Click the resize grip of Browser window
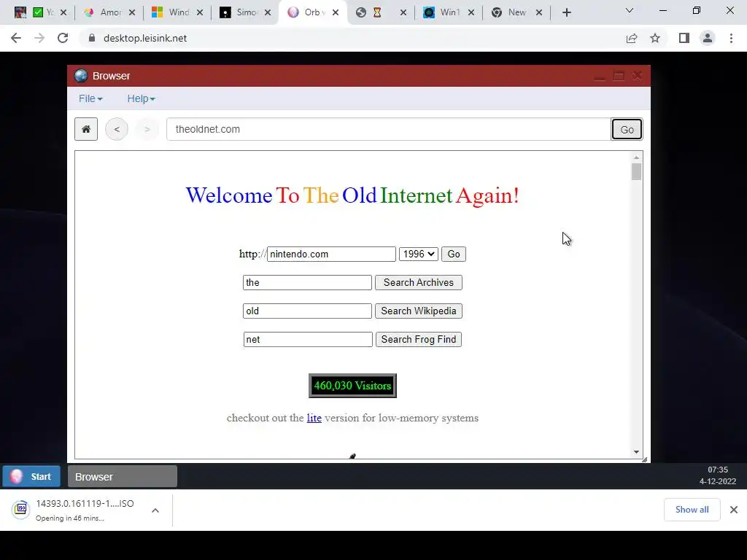The width and height of the screenshot is (747, 560). (645, 459)
